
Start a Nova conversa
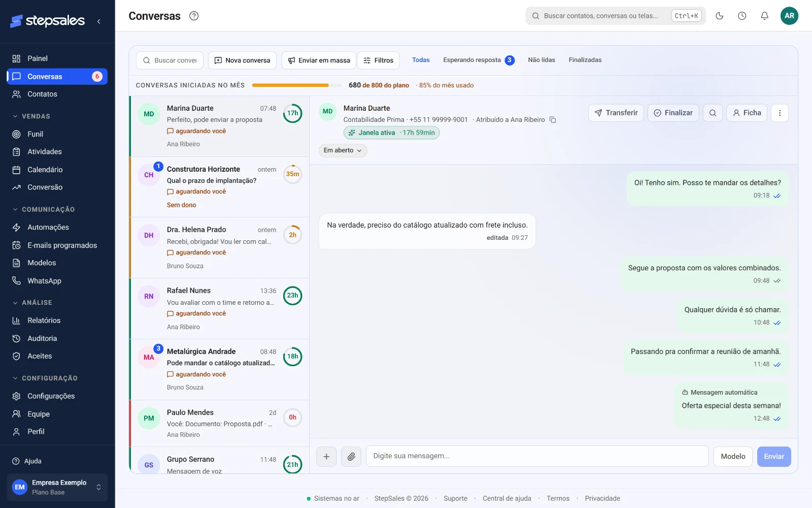(x=242, y=60)
